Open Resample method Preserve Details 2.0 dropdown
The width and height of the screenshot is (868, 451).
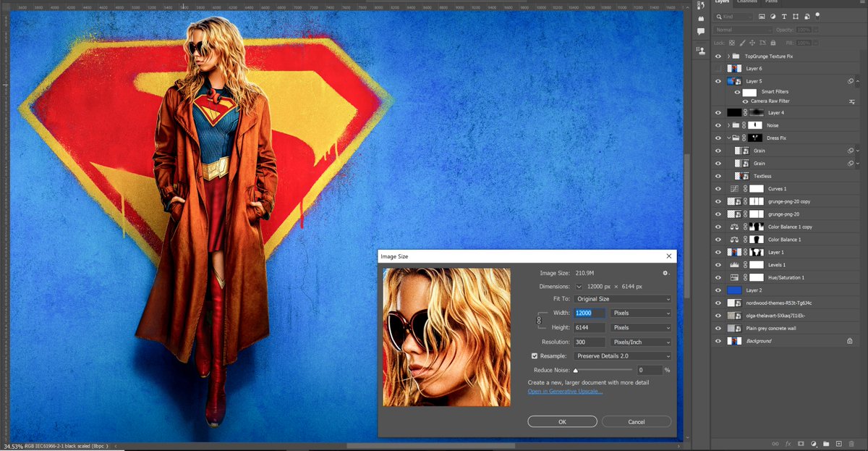point(622,355)
